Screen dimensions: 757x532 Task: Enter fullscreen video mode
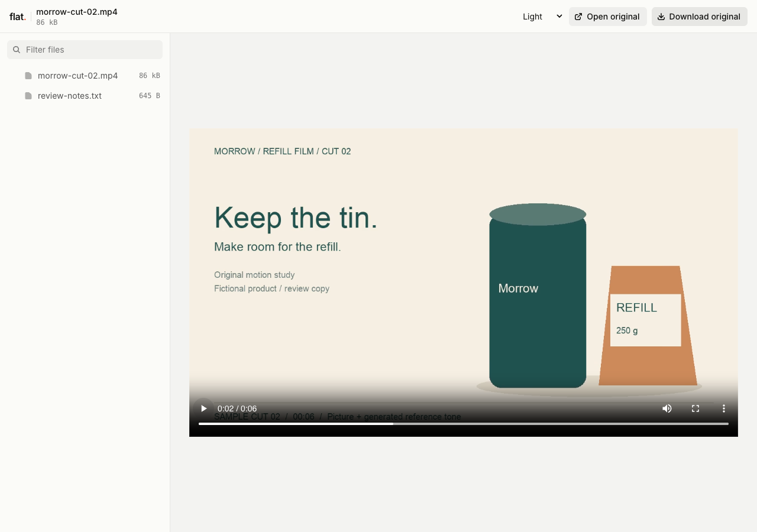point(695,408)
